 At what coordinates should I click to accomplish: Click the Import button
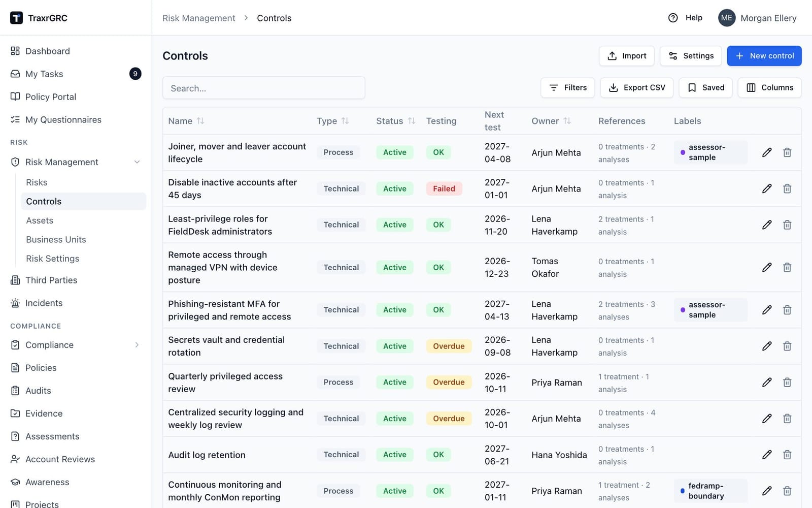coord(627,56)
